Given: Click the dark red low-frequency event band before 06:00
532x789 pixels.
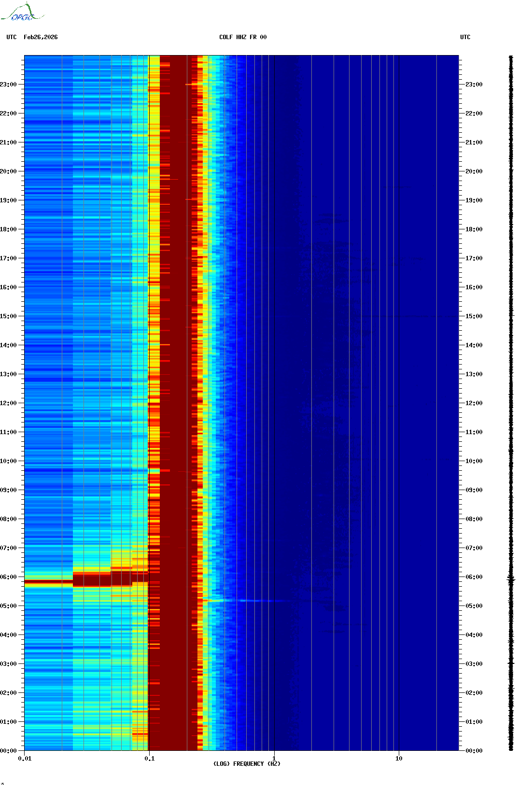Looking at the screenshot, I should [x=48, y=583].
